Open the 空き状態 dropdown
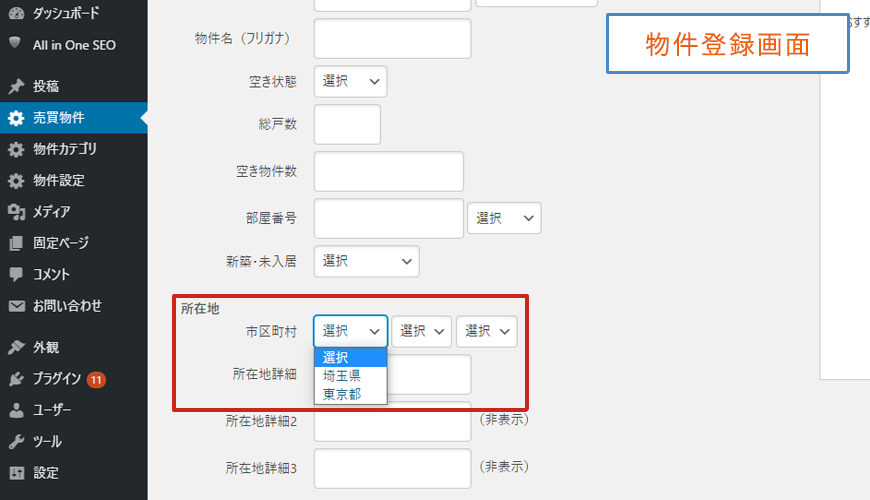Image resolution: width=870 pixels, height=500 pixels. pyautogui.click(x=350, y=82)
